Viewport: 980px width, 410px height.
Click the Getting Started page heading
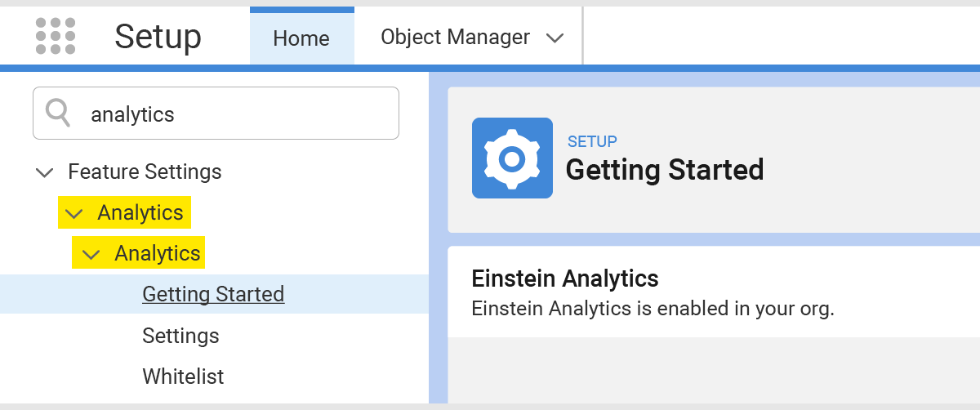(665, 170)
